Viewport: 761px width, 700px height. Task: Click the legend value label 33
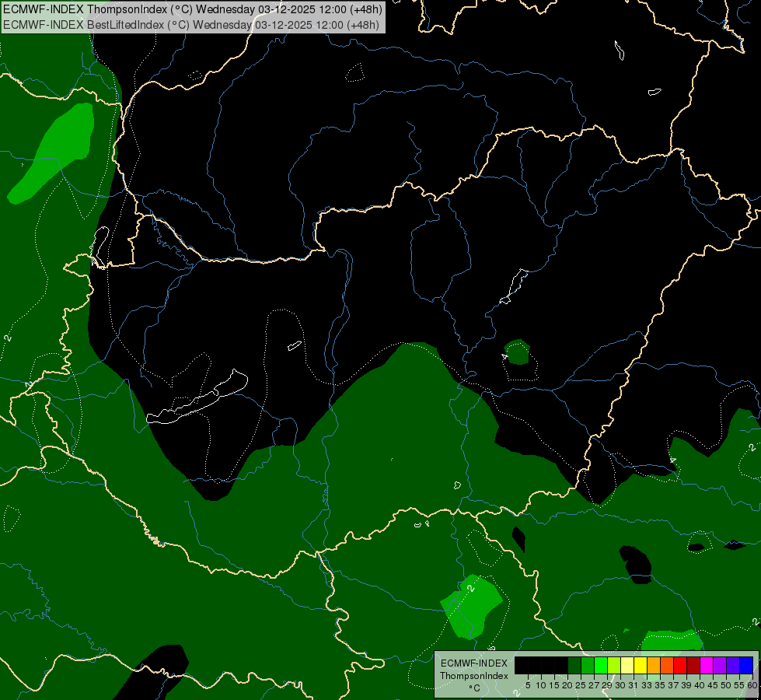[x=647, y=685]
